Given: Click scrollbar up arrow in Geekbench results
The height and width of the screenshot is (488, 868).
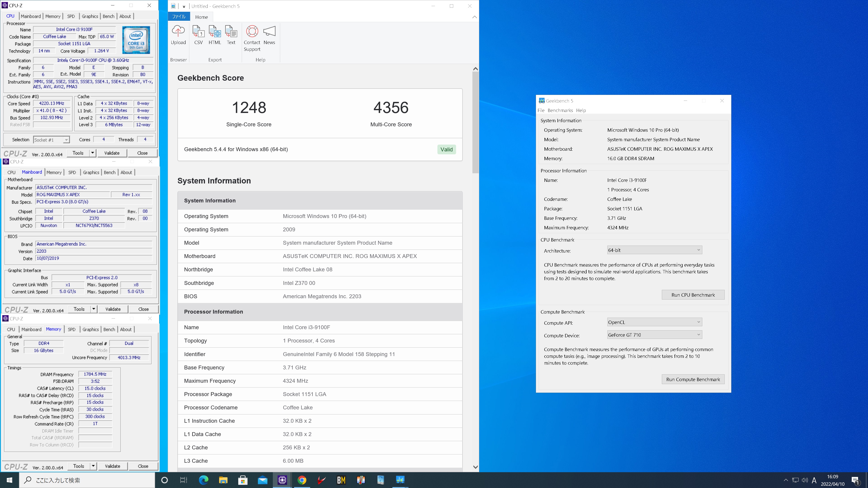Looking at the screenshot, I should point(475,69).
